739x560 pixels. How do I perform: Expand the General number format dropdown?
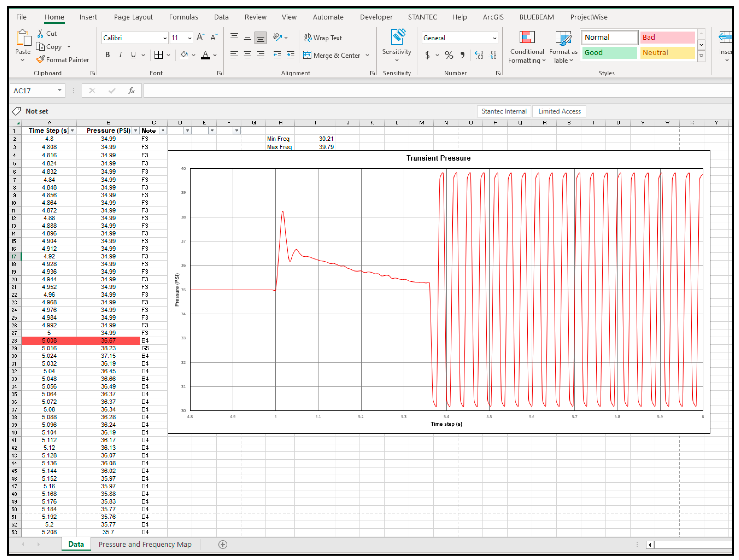[494, 38]
